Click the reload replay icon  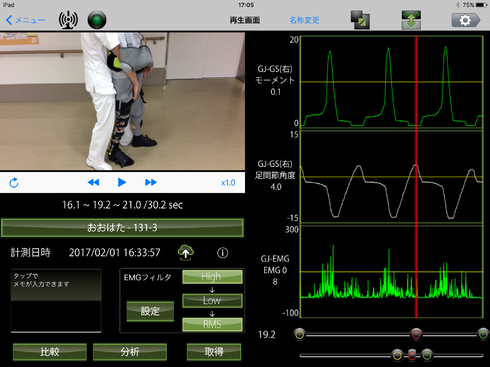coord(14,183)
